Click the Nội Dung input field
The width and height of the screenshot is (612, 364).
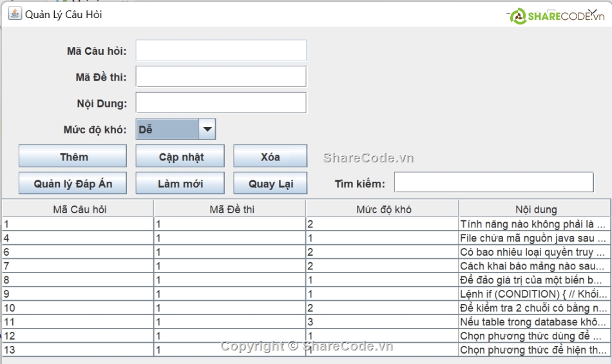tap(221, 102)
